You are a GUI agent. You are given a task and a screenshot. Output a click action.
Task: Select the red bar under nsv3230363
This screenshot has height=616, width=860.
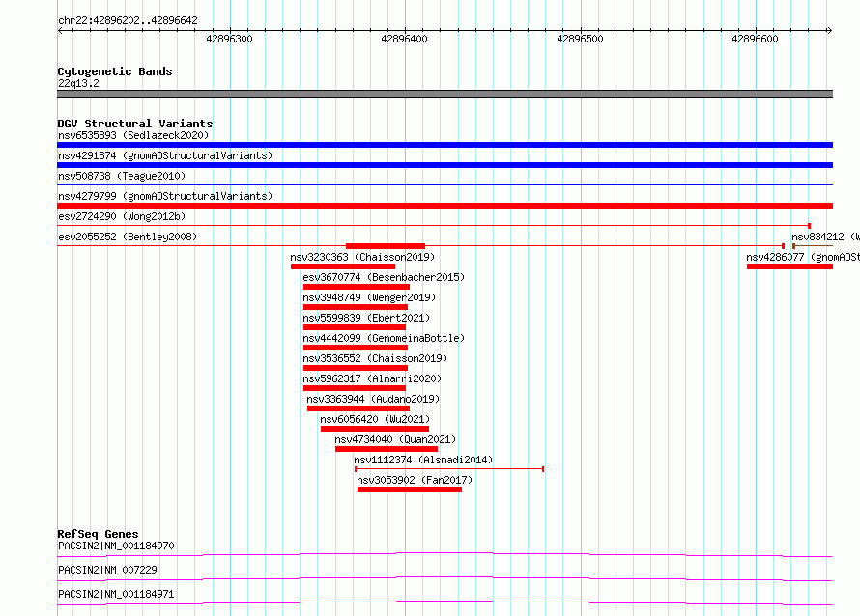point(343,266)
